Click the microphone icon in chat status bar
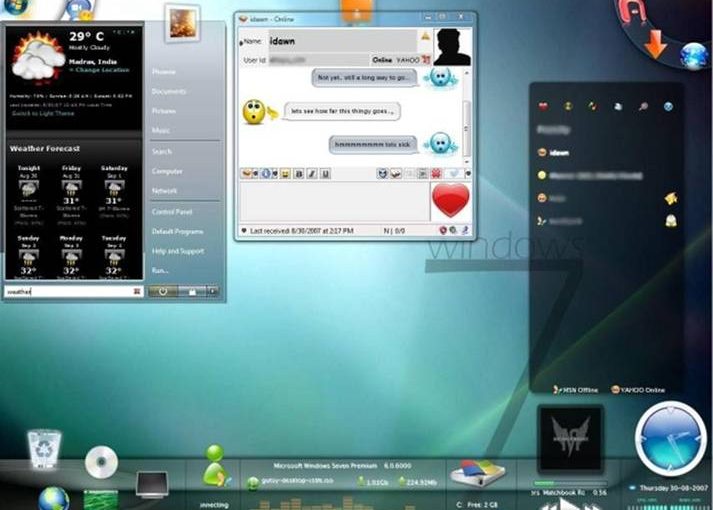 [x=465, y=230]
